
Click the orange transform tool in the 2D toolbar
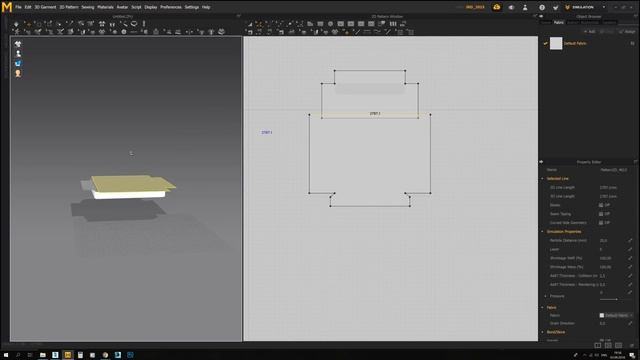pyautogui.click(x=260, y=24)
